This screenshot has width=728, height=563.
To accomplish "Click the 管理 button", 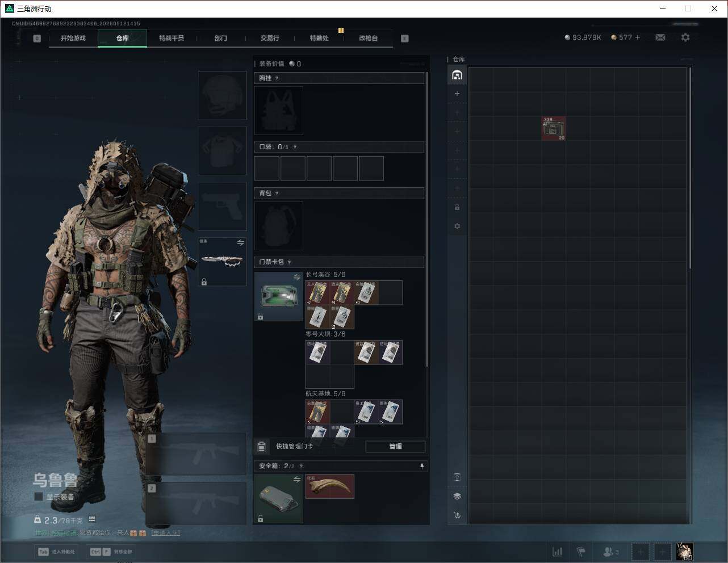I will pyautogui.click(x=395, y=447).
